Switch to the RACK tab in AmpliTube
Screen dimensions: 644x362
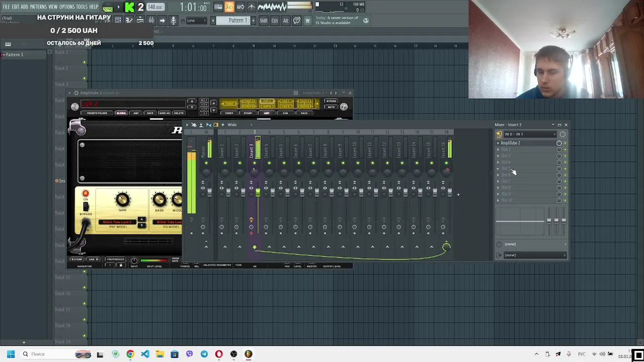(x=304, y=113)
